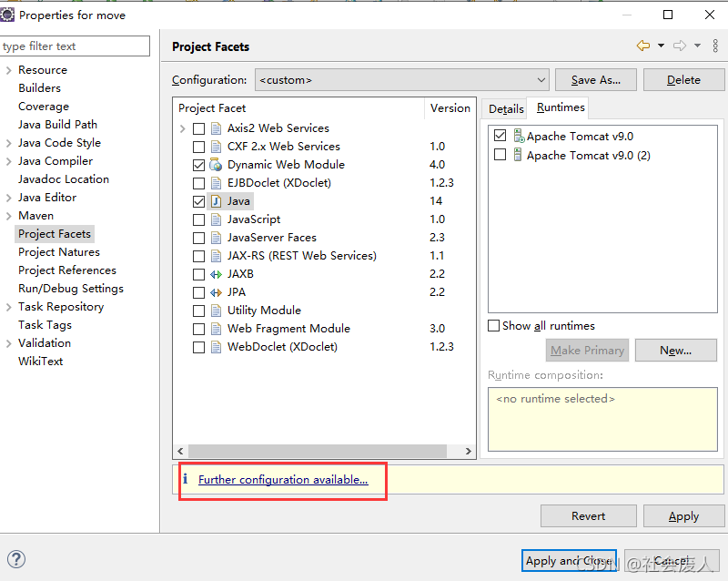Click the CXF 2.x Web Services icon
The width and height of the screenshot is (728, 581).
pyautogui.click(x=216, y=147)
